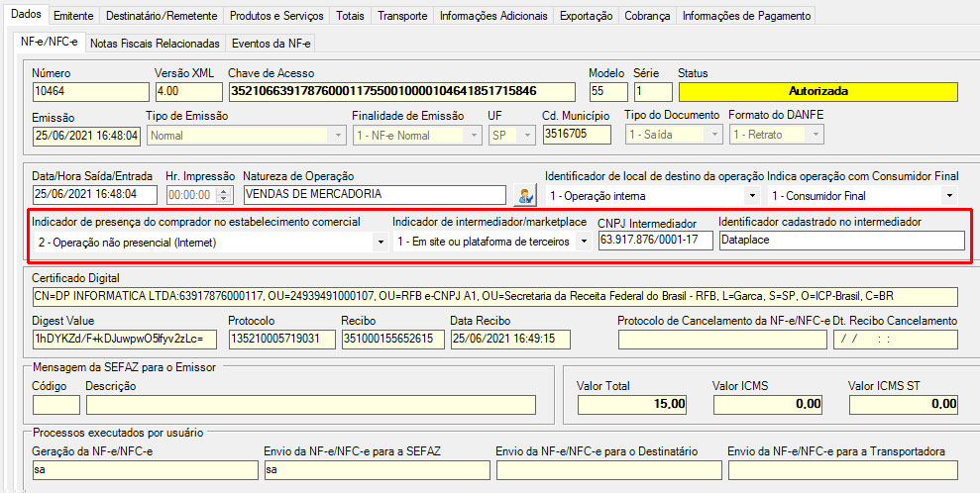Click the Natureza de Operação lookup icon

coord(526,195)
